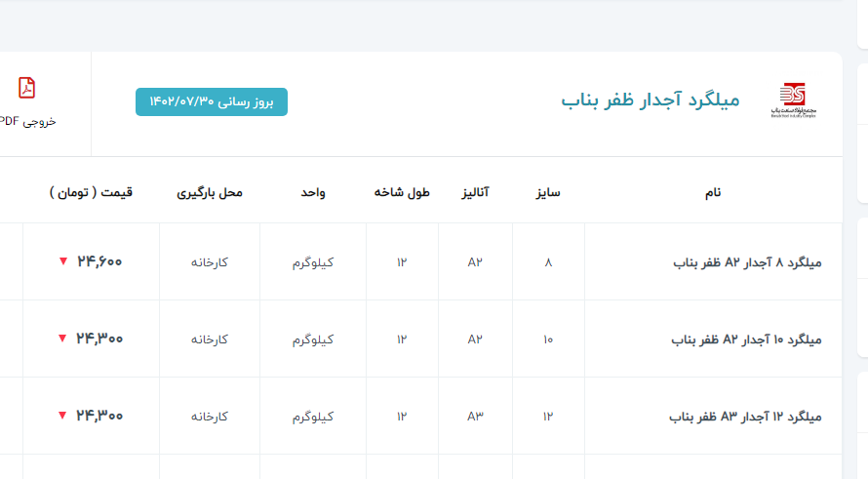Click the قیمت ( تومان ) column header
Viewport: 868px width, 479px height.
point(91,193)
